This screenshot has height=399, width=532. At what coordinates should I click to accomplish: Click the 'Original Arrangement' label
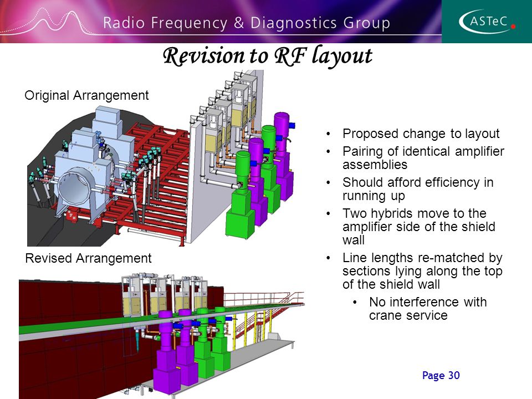point(86,95)
